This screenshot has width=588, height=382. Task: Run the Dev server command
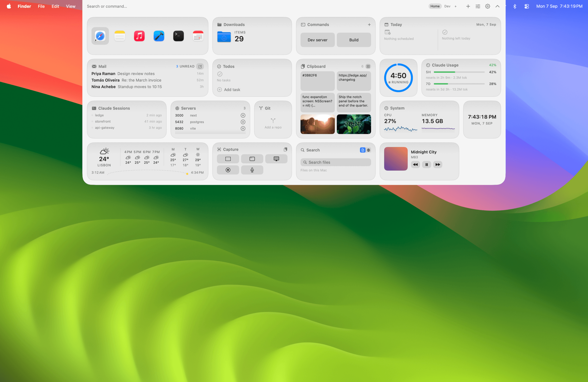[x=317, y=40]
